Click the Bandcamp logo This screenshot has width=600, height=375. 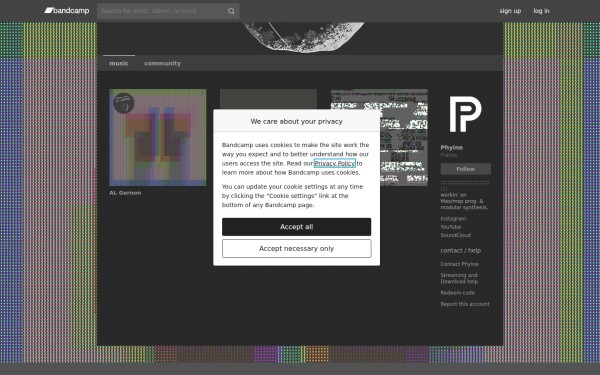pyautogui.click(x=67, y=11)
